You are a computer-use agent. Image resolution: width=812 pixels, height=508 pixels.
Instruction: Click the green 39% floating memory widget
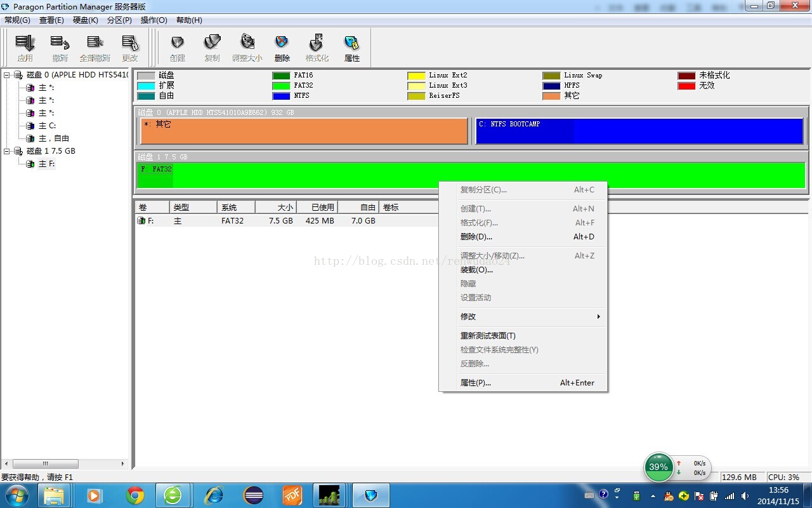[x=658, y=467]
